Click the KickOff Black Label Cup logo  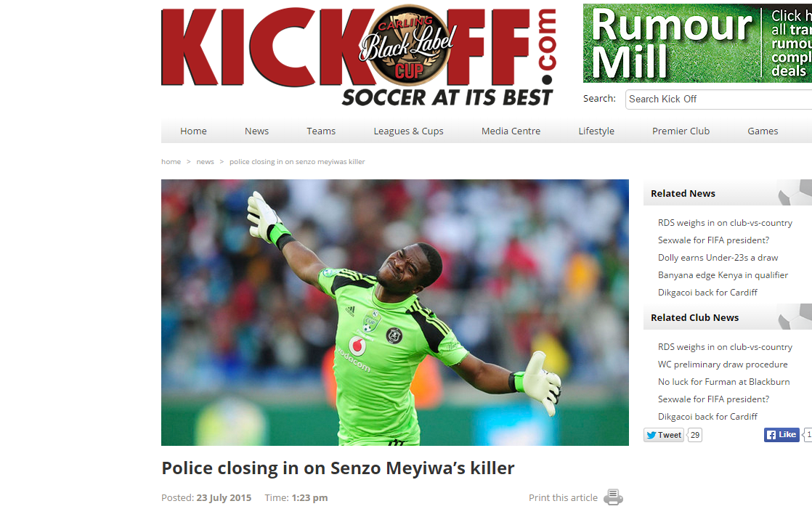pyautogui.click(x=359, y=55)
